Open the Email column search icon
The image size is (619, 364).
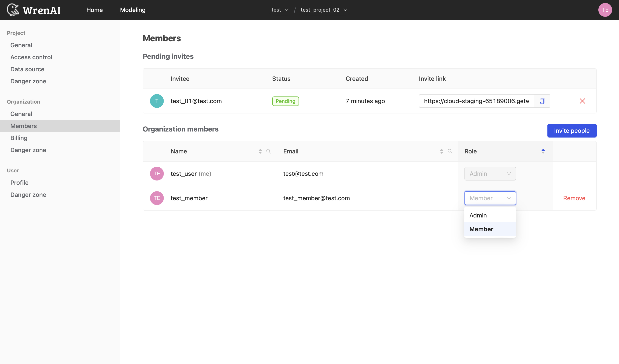pos(450,151)
